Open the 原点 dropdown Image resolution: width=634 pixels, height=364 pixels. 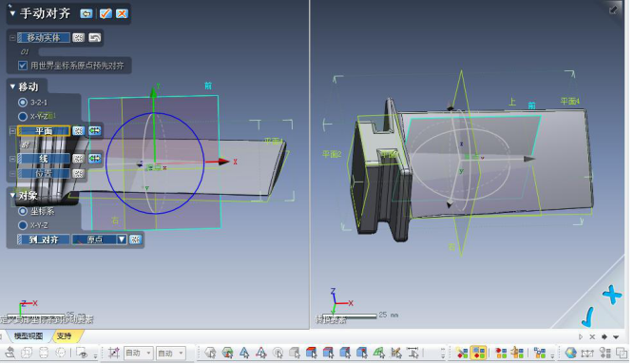(x=122, y=239)
